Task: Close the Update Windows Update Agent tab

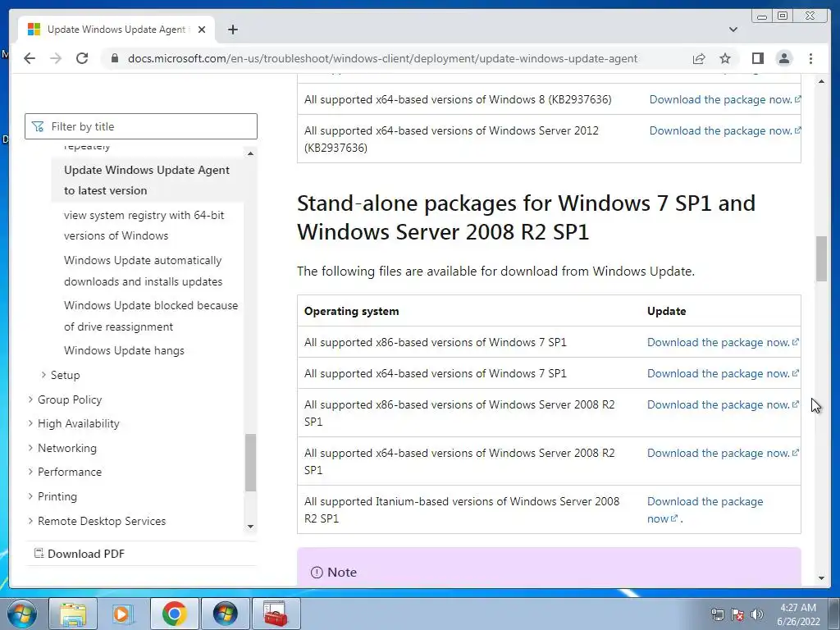Action: (x=202, y=30)
